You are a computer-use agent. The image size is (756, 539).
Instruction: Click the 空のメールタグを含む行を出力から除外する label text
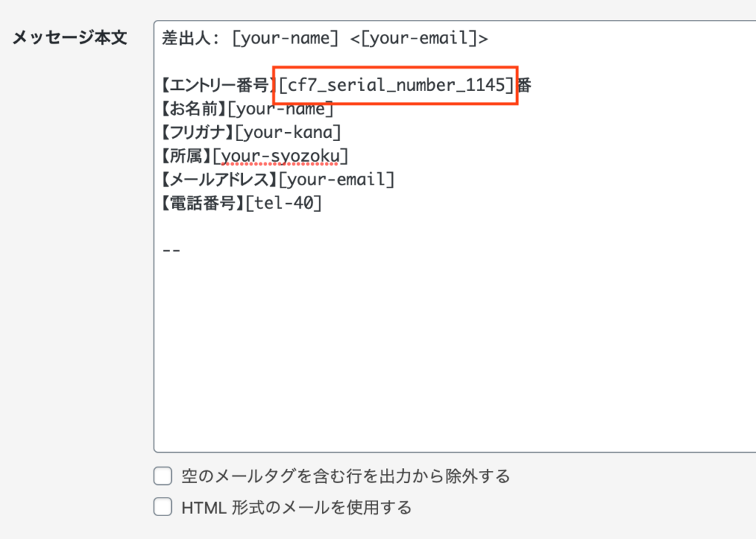tap(346, 476)
